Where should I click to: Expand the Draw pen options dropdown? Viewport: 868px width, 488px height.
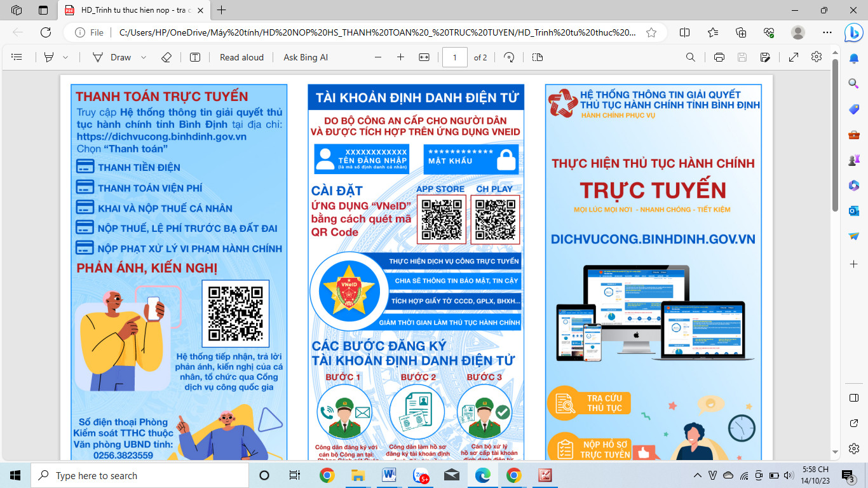pyautogui.click(x=144, y=57)
